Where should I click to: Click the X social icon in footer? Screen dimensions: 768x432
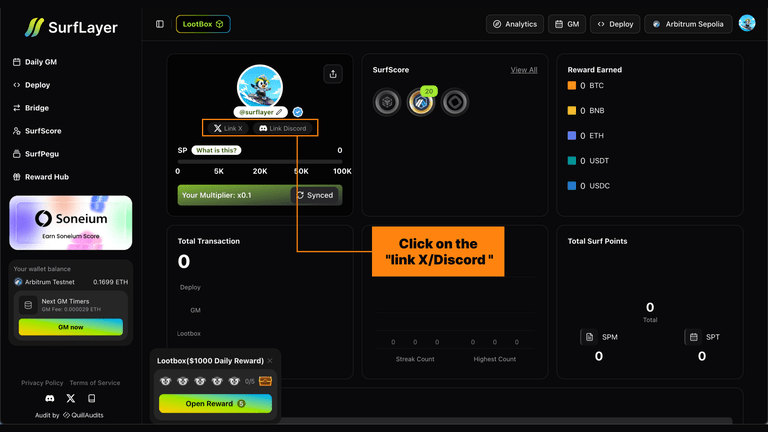click(x=71, y=398)
